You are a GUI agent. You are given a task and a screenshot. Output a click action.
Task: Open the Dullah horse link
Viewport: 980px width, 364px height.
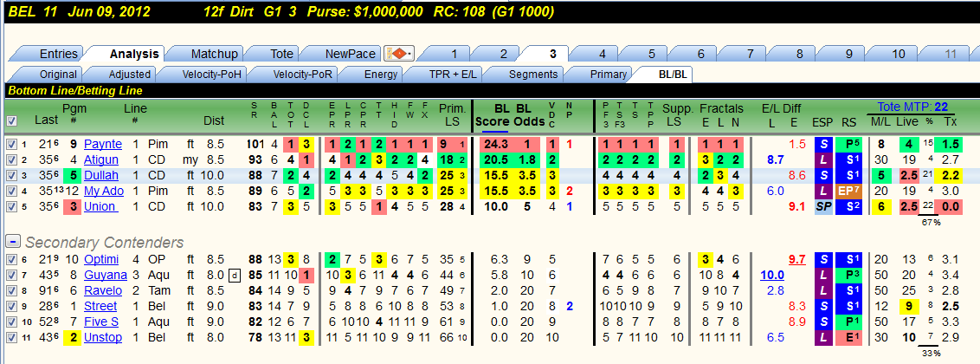(x=100, y=175)
